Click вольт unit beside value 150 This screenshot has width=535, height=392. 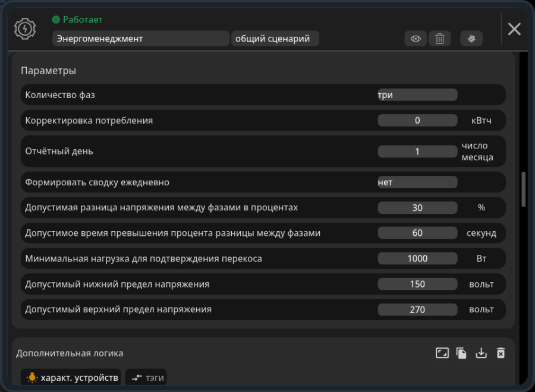481,284
